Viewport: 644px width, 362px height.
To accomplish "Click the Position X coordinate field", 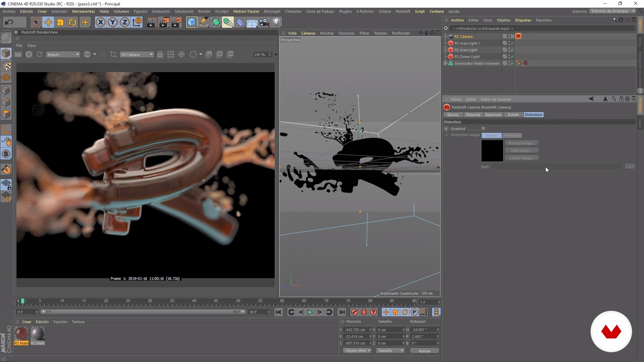I will click(357, 330).
